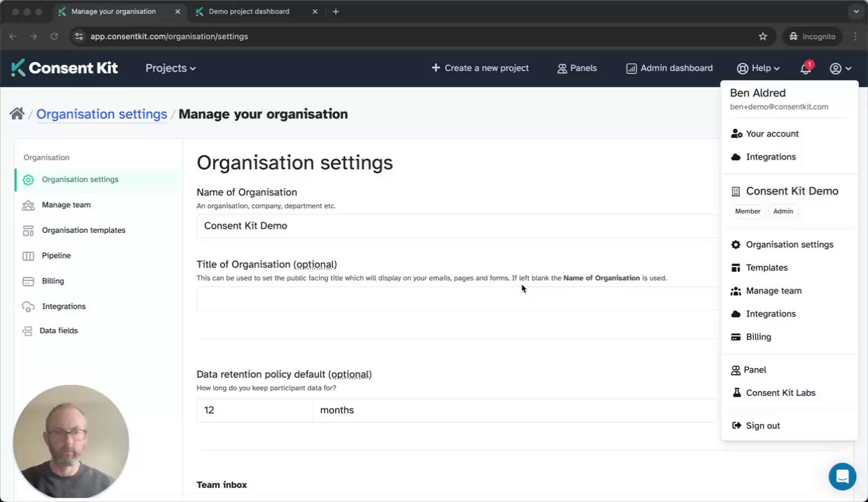Bookmark this page with the star icon
868x502 pixels.
point(763,36)
